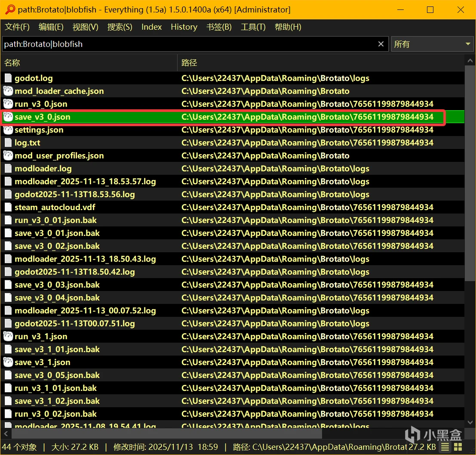Click the JSON icon of settings.json
The height and width of the screenshot is (455, 476).
coord(8,130)
